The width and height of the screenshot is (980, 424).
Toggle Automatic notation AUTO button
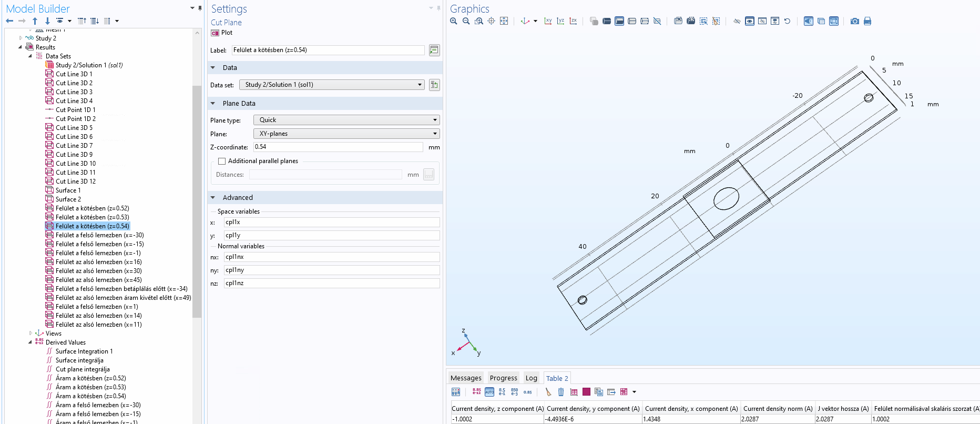click(x=489, y=392)
